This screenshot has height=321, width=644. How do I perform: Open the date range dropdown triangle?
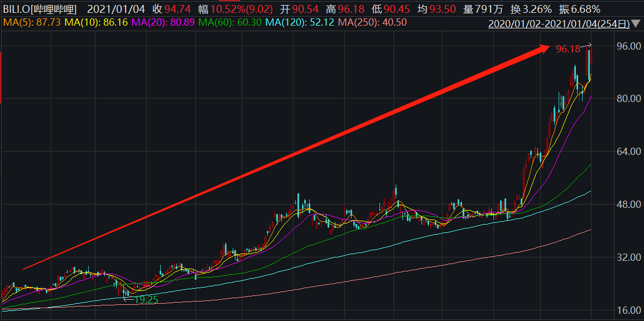pyautogui.click(x=636, y=23)
